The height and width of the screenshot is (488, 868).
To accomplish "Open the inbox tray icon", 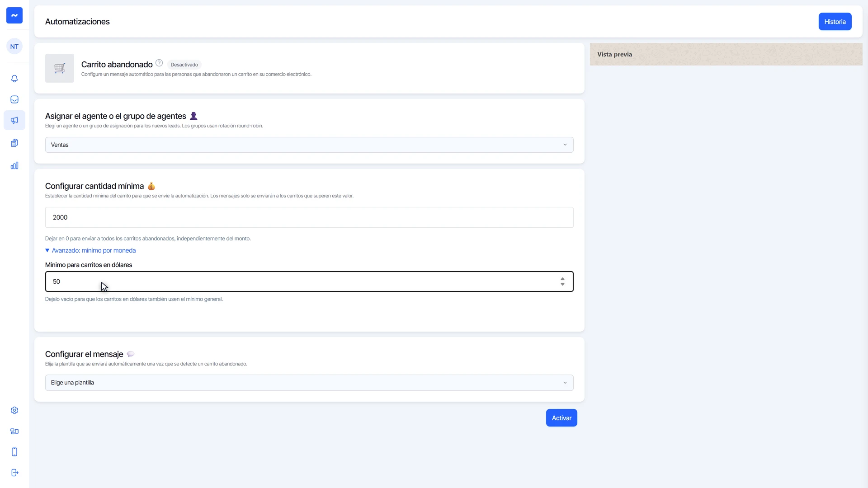I will pos(14,99).
